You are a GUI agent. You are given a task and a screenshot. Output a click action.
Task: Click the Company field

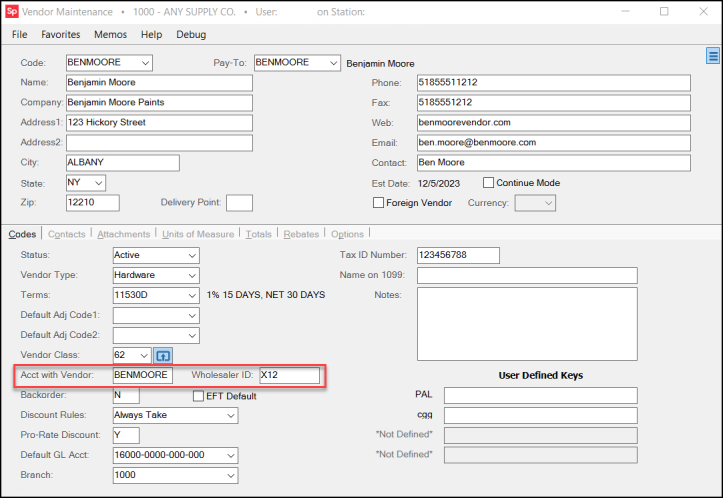click(x=159, y=103)
